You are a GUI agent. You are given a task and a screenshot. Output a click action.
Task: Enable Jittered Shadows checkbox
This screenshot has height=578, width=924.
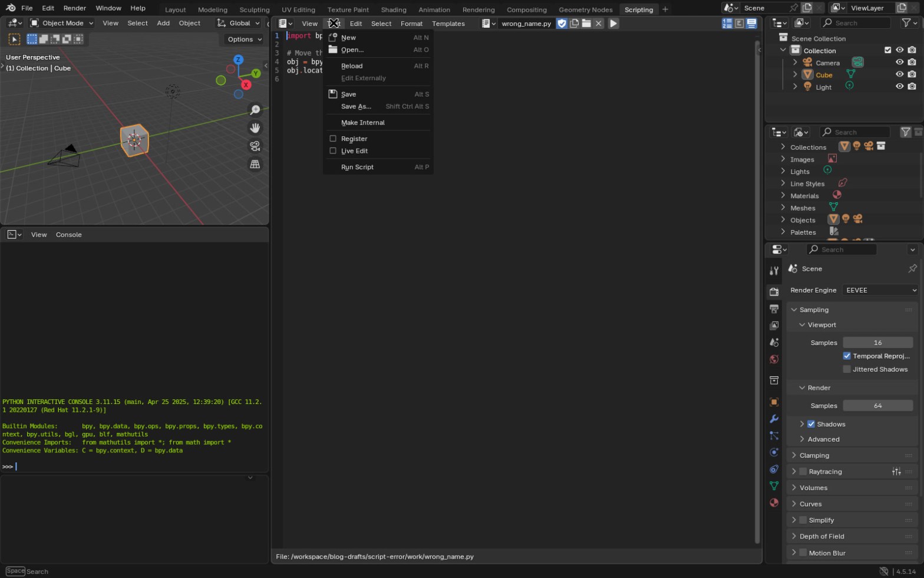click(x=847, y=370)
